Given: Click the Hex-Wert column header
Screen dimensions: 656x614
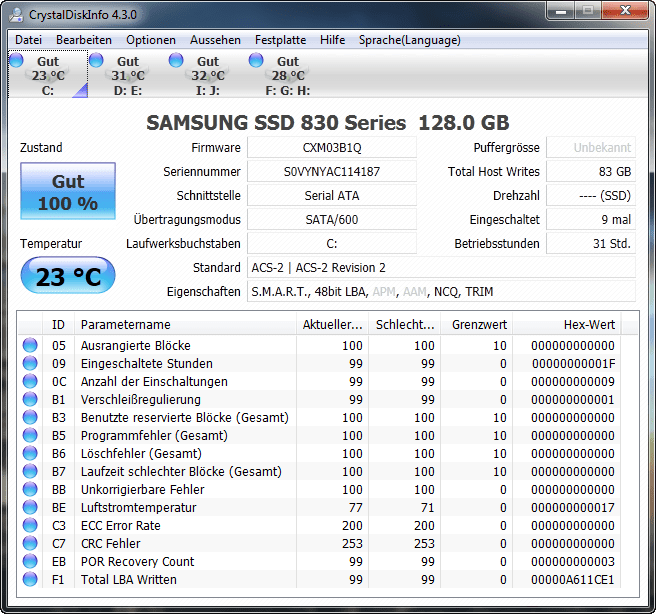Looking at the screenshot, I should tap(567, 325).
